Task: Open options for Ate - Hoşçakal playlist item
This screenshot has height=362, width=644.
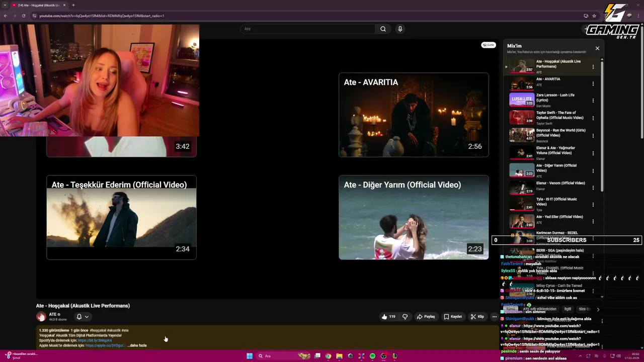Action: tap(593, 66)
